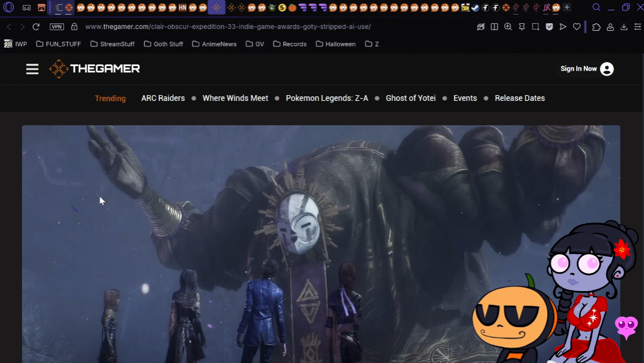Add page to bookmarks with heart icon

tap(577, 27)
